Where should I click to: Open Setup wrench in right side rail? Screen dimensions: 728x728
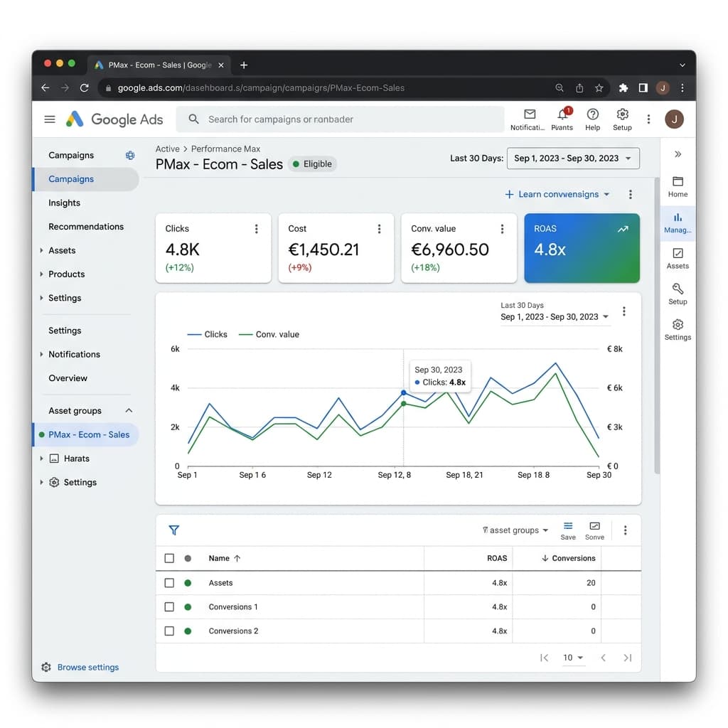[678, 294]
